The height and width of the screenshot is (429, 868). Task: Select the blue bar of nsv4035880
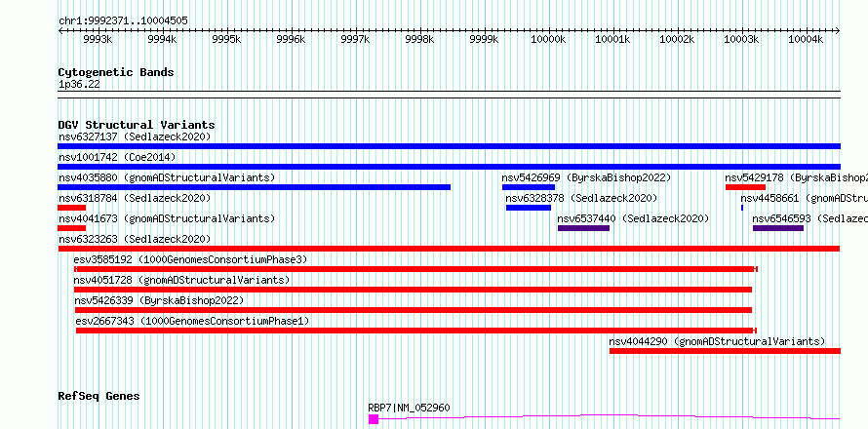[255, 187]
